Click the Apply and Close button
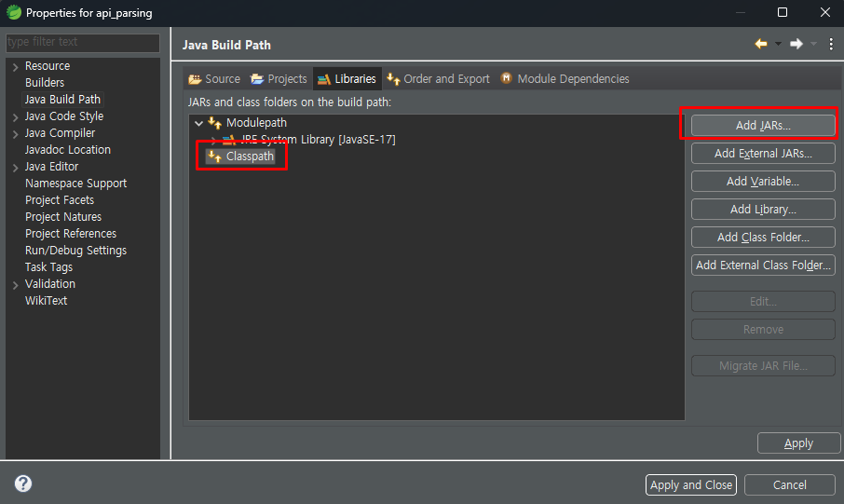This screenshot has width=844, height=504. click(691, 484)
